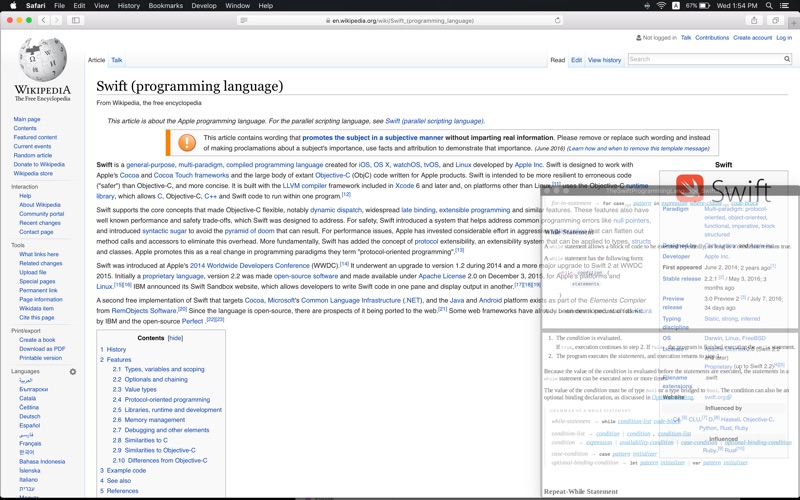800x500 pixels.
Task: Open the History menu
Action: click(129, 6)
